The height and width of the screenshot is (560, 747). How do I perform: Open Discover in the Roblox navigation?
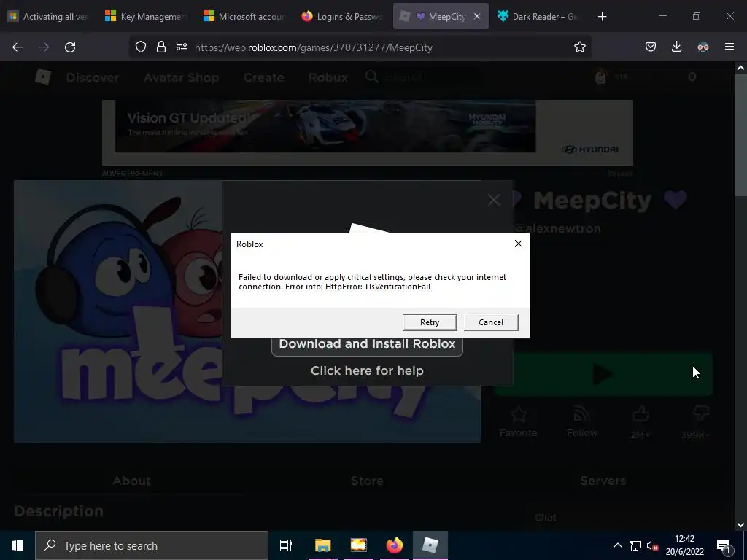93,77
